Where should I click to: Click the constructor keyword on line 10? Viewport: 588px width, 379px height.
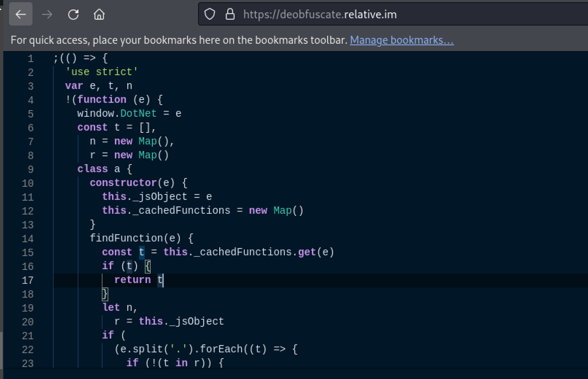pyautogui.click(x=123, y=183)
